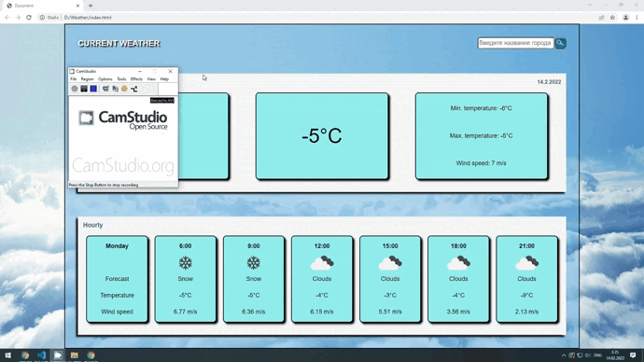Click the ENG language indicator
Image resolution: width=644 pixels, height=362 pixels.
pos(598,355)
